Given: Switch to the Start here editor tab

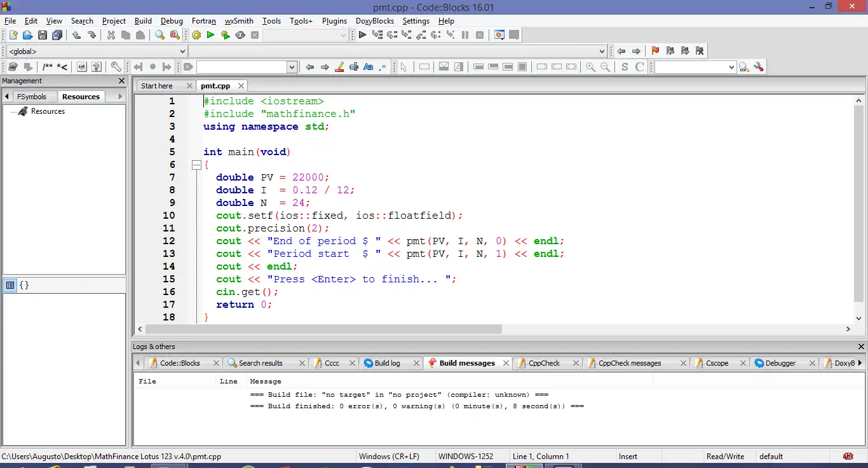Looking at the screenshot, I should [157, 86].
